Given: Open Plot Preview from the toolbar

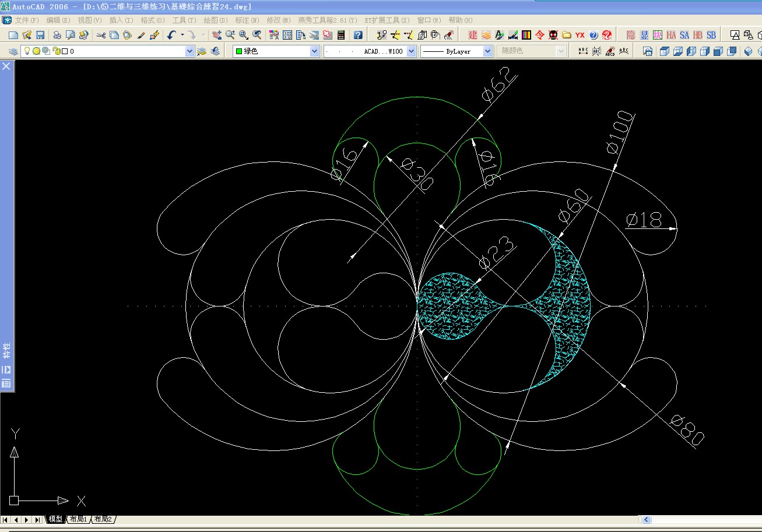Looking at the screenshot, I should pyautogui.click(x=70, y=35).
